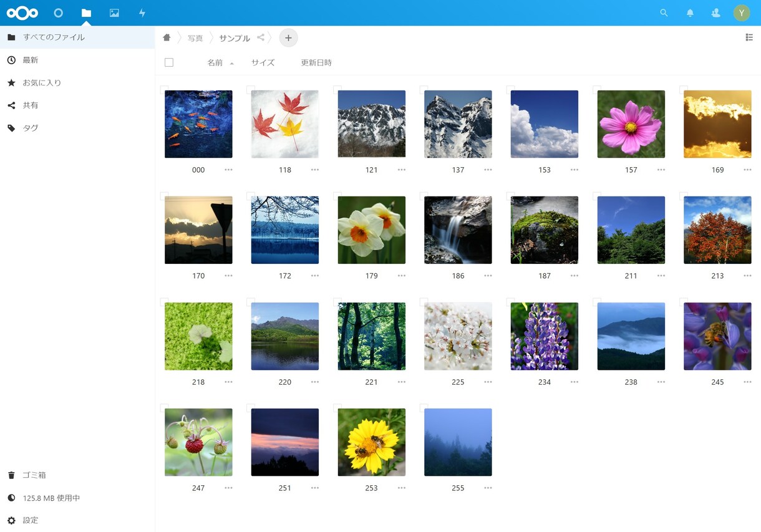Open the search magnifier in header
Screen dimensions: 761x532
click(x=664, y=12)
